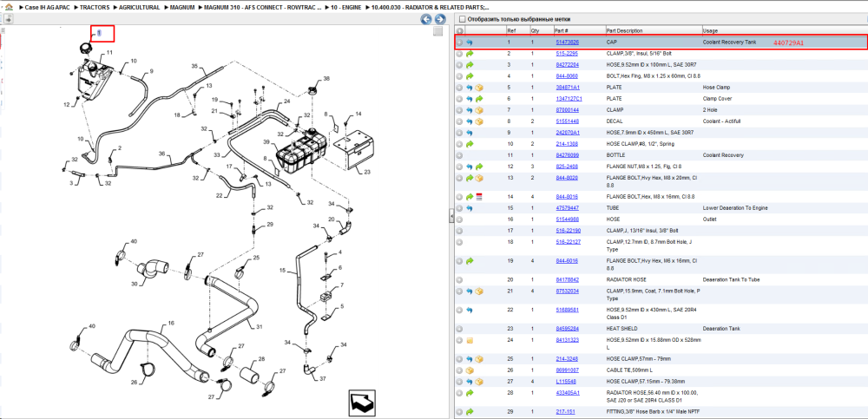This screenshot has width=868, height=419.
Task: Enable 'Отобразить только выбранные метки' checkbox
Action: 462,19
